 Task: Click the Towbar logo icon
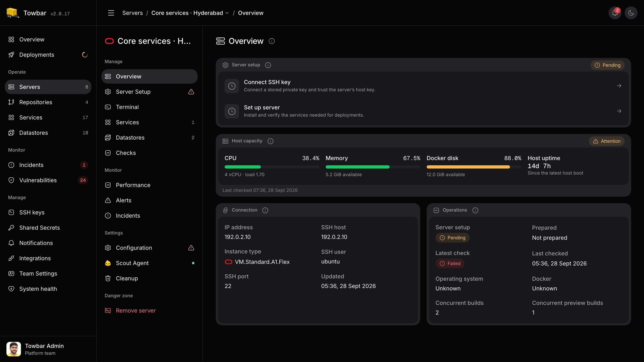12,13
